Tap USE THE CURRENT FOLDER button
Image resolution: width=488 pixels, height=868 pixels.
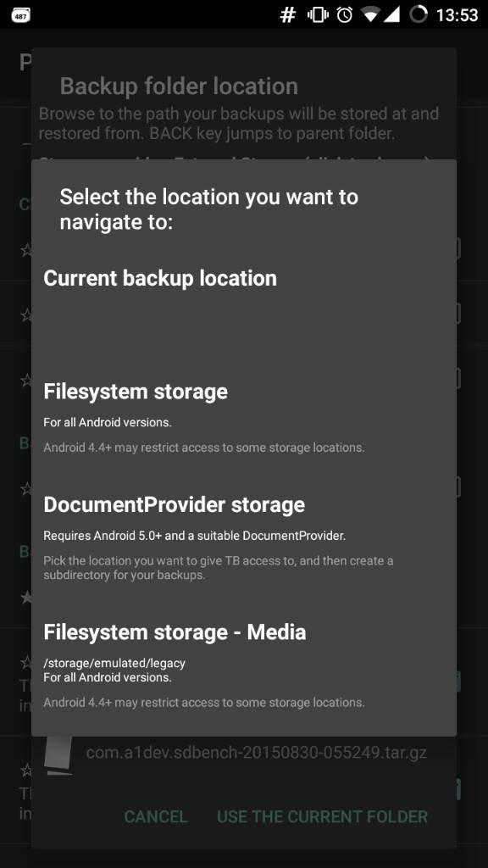point(323,816)
